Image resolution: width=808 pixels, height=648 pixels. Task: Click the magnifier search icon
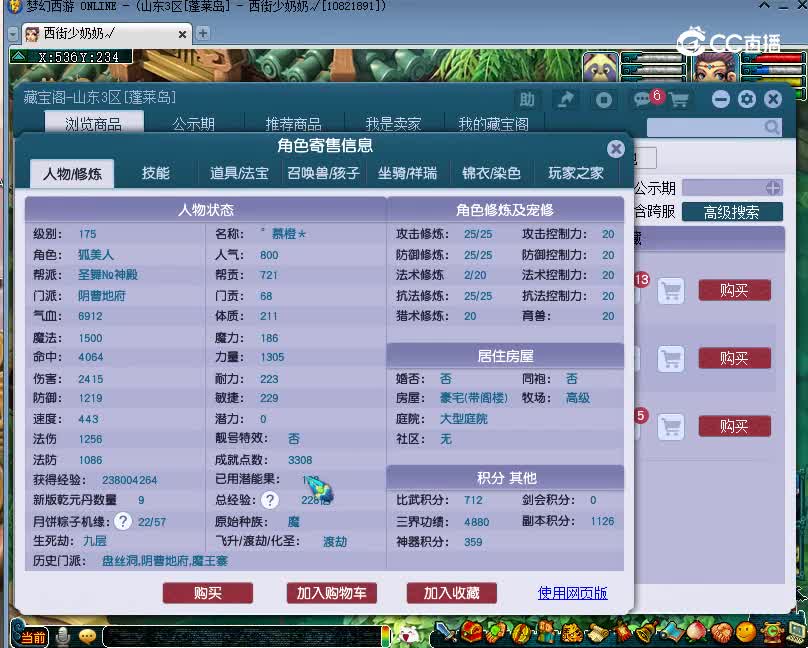[771, 127]
